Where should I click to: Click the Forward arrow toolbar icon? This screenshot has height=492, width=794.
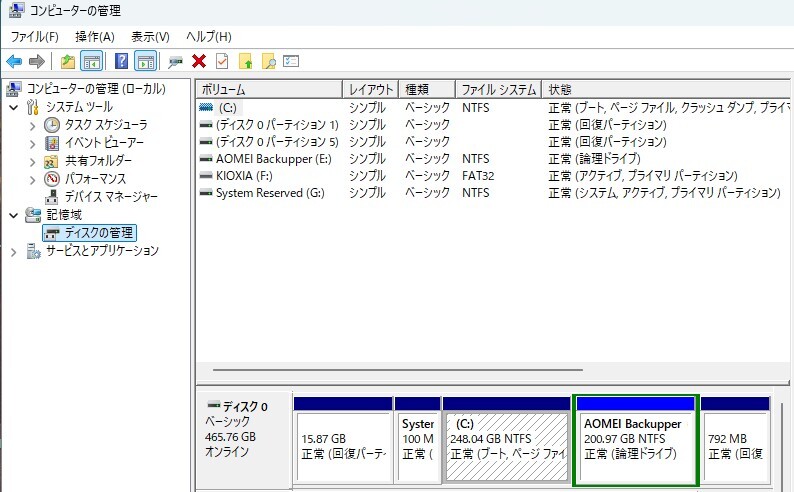(36, 62)
